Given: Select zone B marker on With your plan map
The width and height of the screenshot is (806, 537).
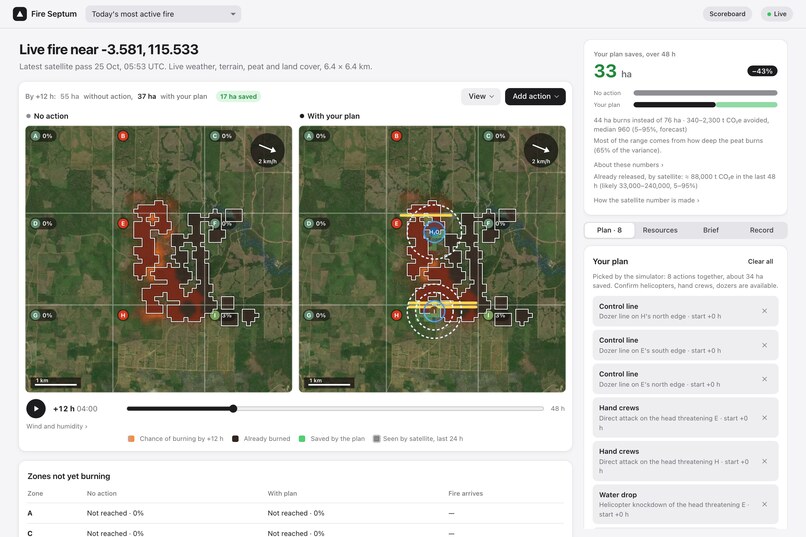Looking at the screenshot, I should [x=396, y=136].
